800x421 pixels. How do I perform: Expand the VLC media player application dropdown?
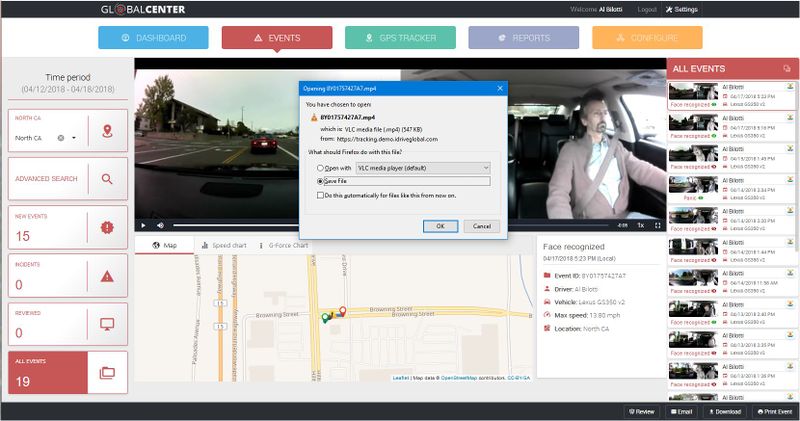pos(486,169)
